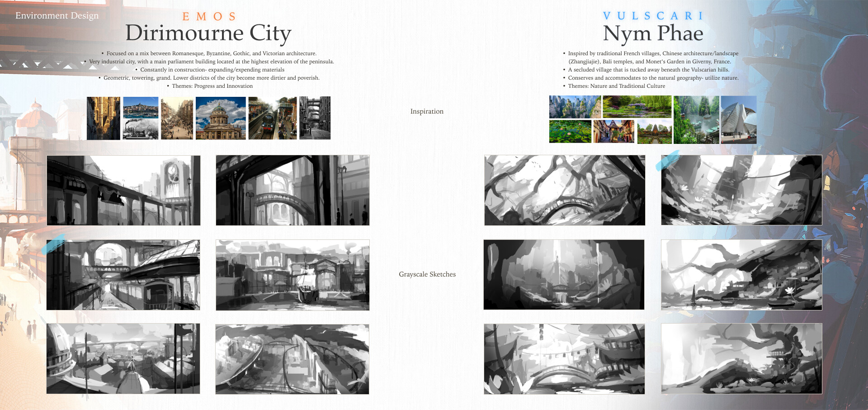Select the steam train station photo
The height and width of the screenshot is (410, 868).
pyautogui.click(x=273, y=118)
